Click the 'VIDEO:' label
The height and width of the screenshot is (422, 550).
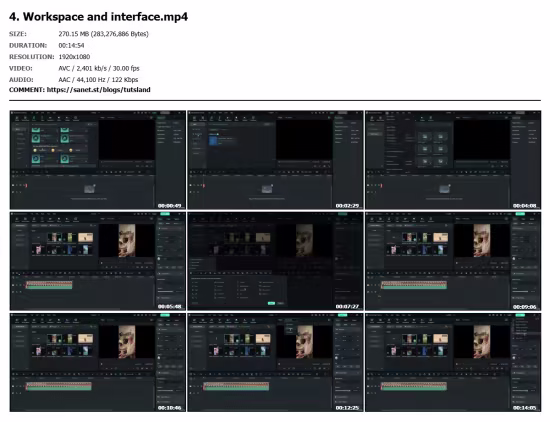(x=21, y=68)
